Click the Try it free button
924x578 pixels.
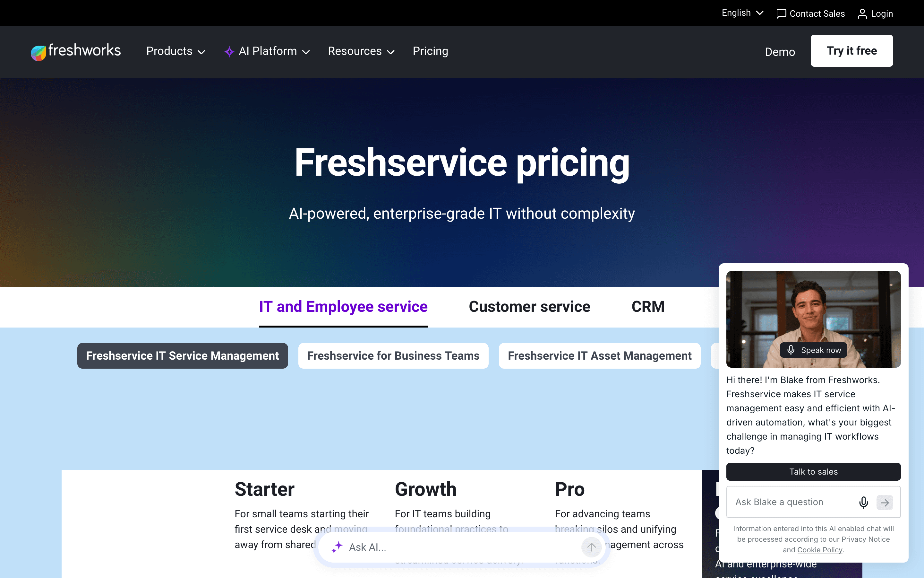coord(851,51)
